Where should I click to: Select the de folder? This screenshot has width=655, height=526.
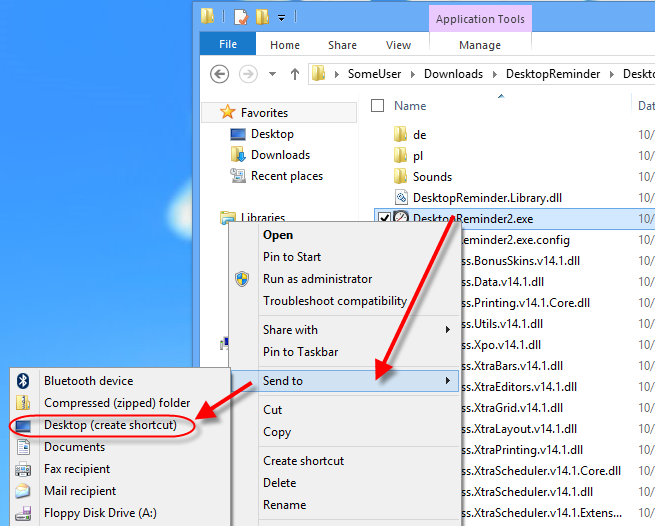tap(419, 135)
